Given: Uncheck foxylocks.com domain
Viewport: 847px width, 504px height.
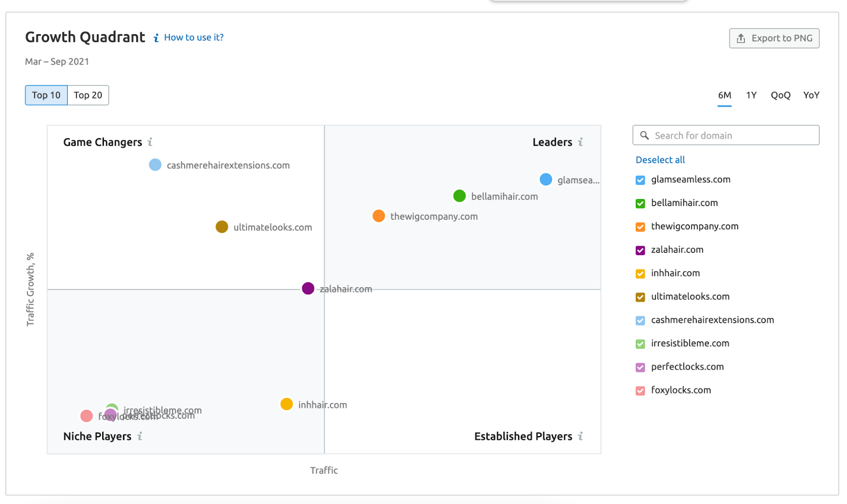Looking at the screenshot, I should click(640, 390).
